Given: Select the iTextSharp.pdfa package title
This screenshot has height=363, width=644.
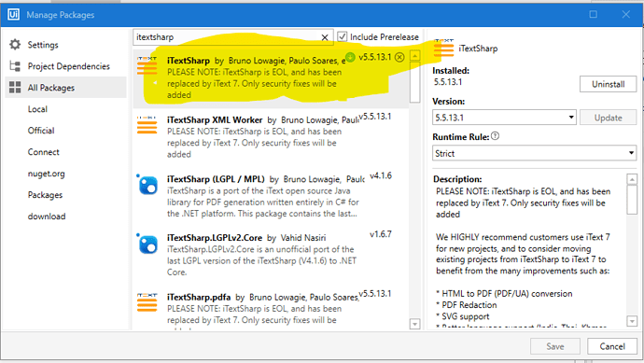Looking at the screenshot, I should point(199,297).
